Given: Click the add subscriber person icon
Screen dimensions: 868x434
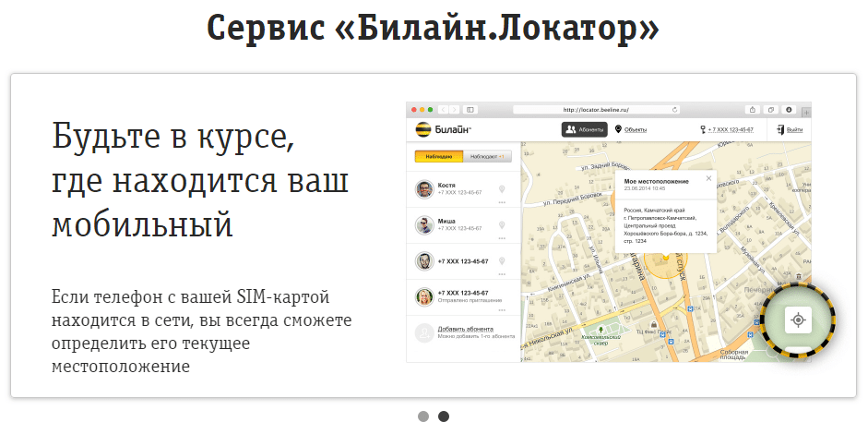Looking at the screenshot, I should (424, 332).
